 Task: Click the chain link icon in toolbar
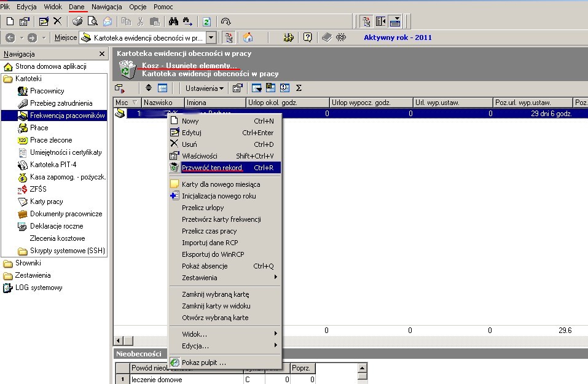(341, 37)
